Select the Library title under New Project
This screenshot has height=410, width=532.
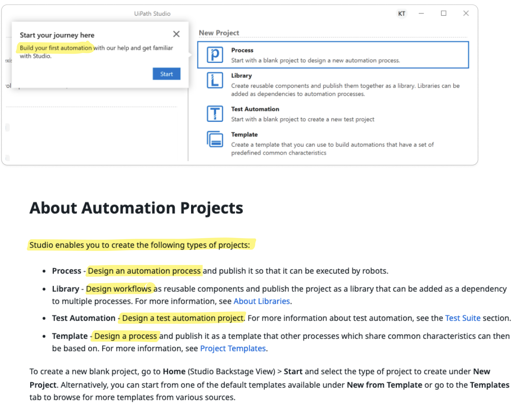(x=241, y=76)
